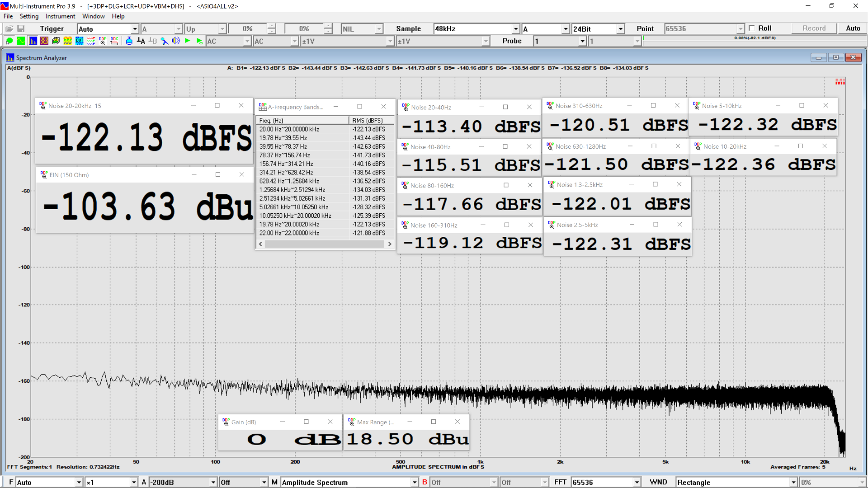Click the green run/stop circle icon

pos(9,41)
